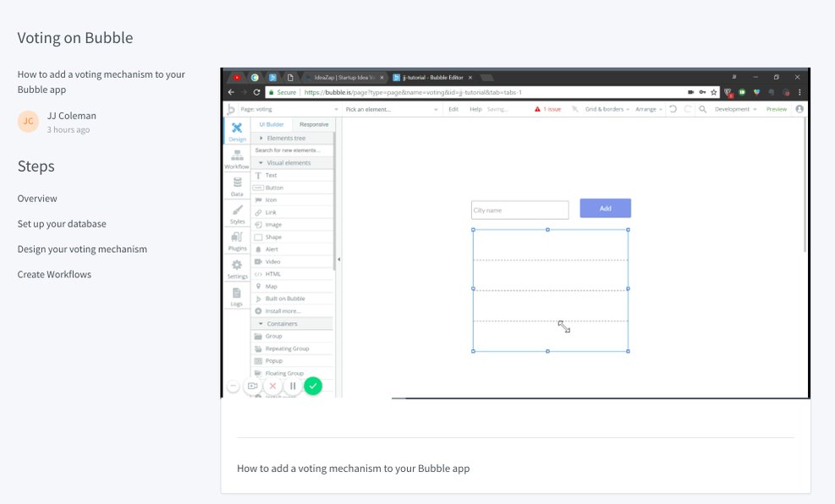Click the camera toggle recording control

pos(252,386)
